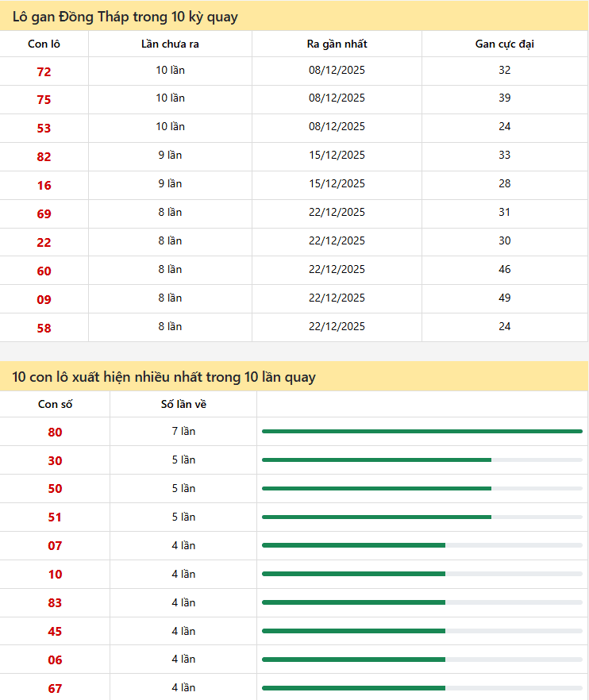Select number 51 in the frequency table
This screenshot has height=700, width=589.
pos(55,517)
